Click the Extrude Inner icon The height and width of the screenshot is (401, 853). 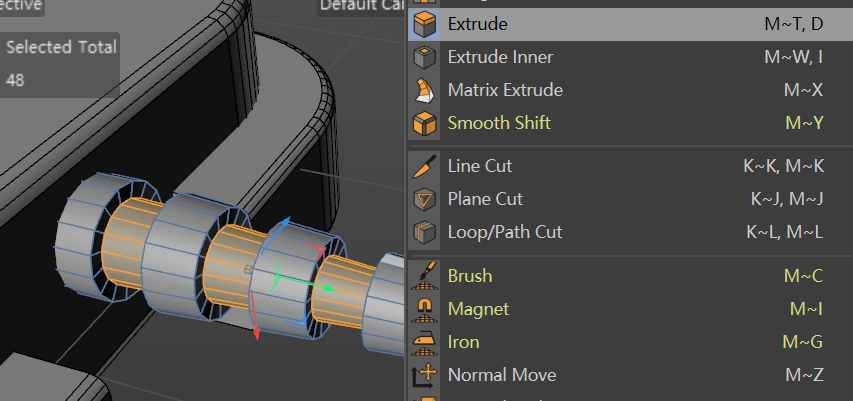tap(424, 57)
